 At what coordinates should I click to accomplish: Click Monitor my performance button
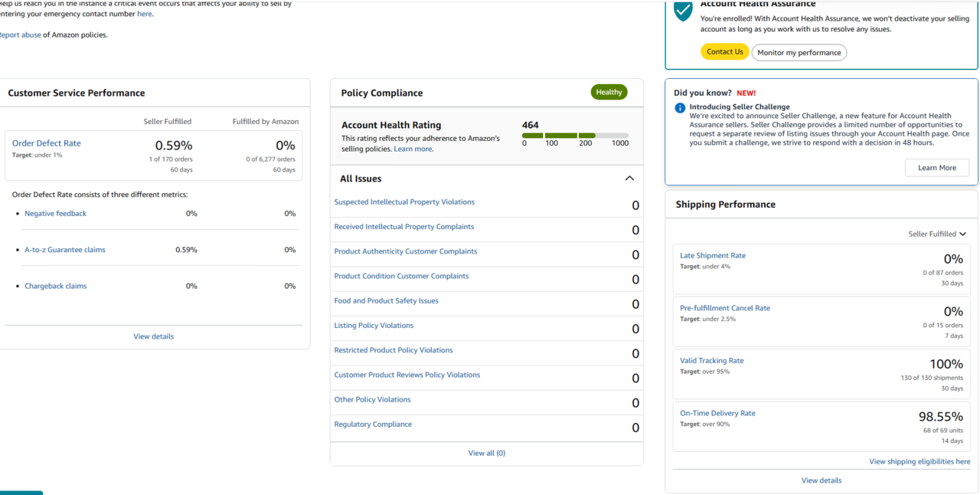coord(799,53)
